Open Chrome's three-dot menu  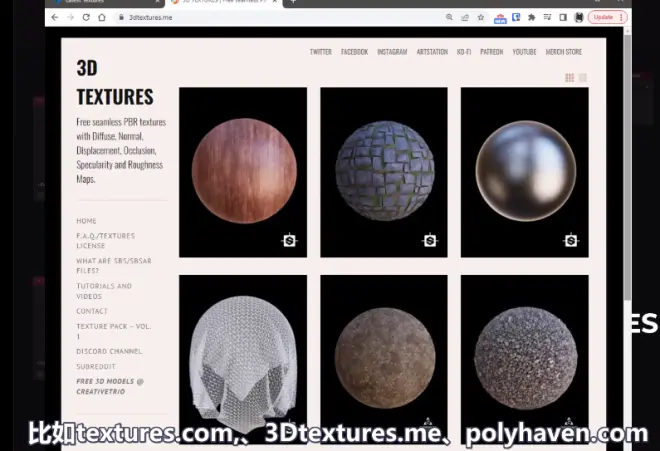[x=621, y=17]
